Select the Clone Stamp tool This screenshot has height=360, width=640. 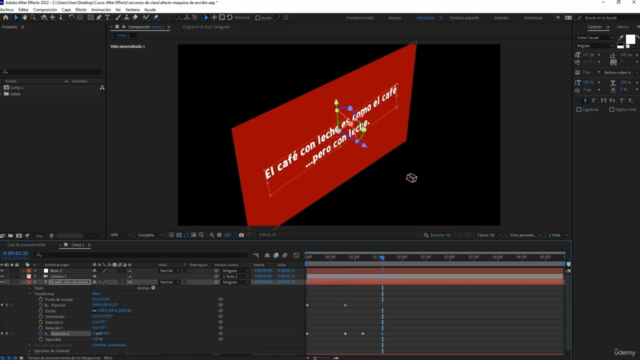pyautogui.click(x=127, y=18)
